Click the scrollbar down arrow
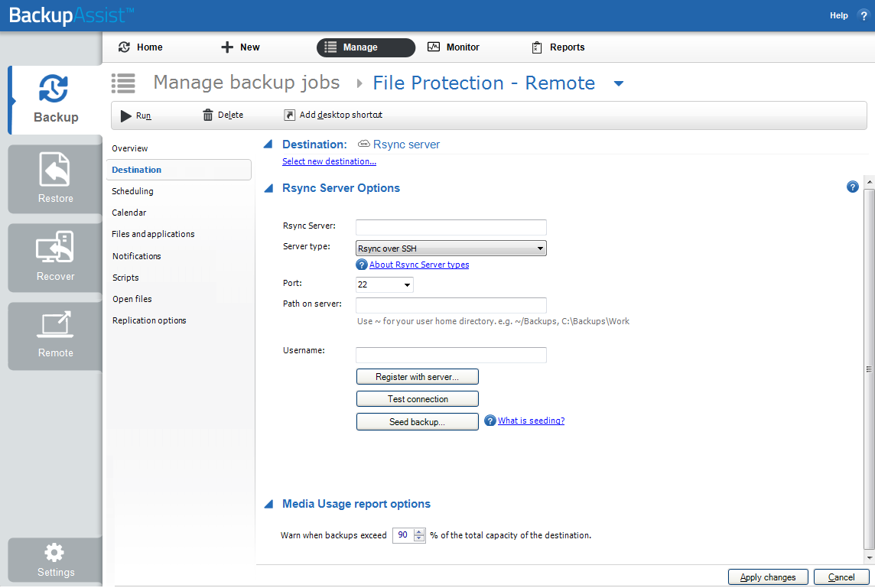875x588 pixels. tap(870, 558)
